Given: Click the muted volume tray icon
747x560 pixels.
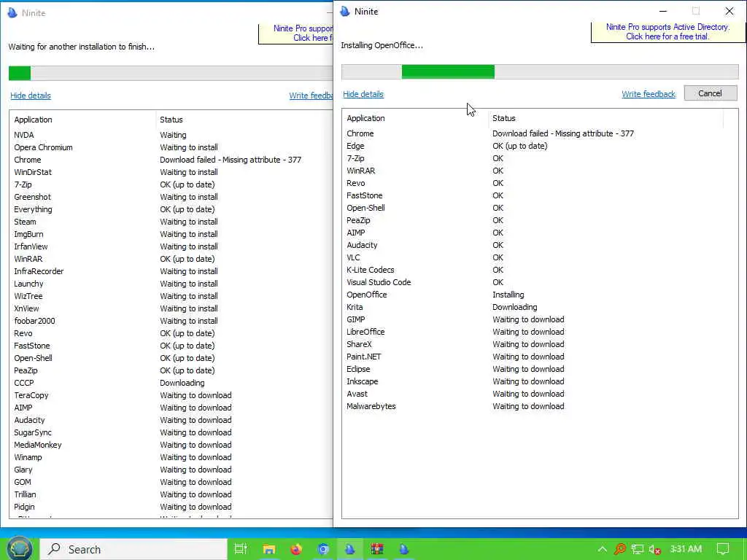Looking at the screenshot, I should [x=654, y=550].
